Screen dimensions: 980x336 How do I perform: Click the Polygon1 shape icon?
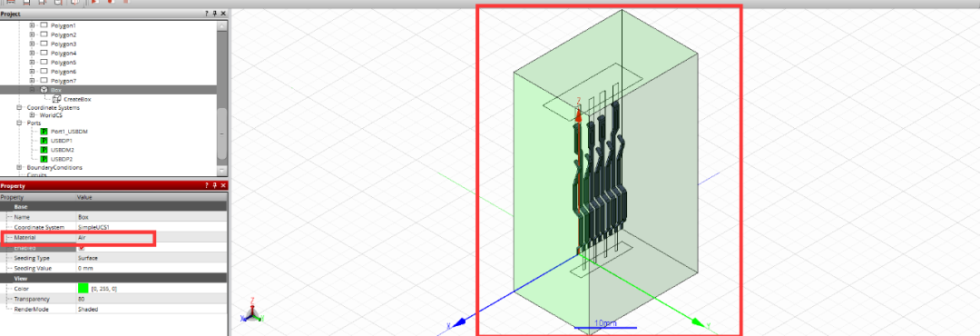click(44, 25)
